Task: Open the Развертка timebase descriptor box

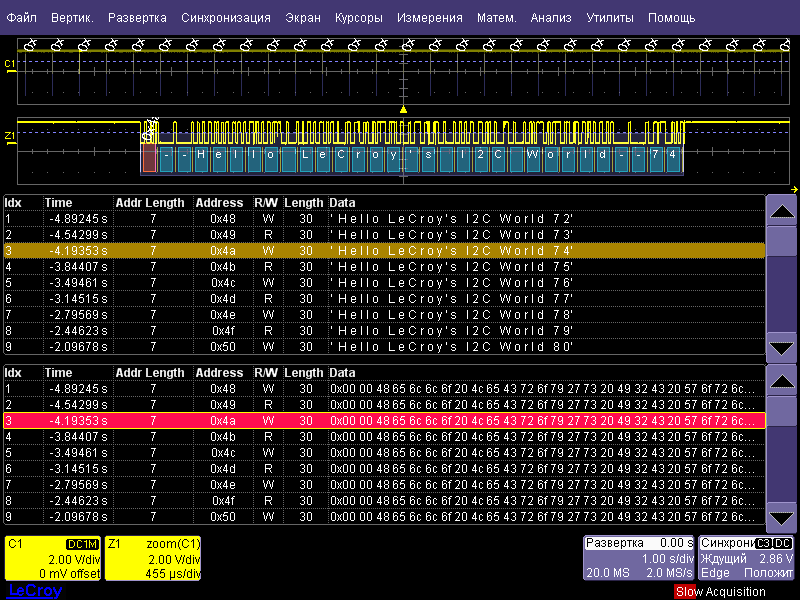Action: [638, 558]
